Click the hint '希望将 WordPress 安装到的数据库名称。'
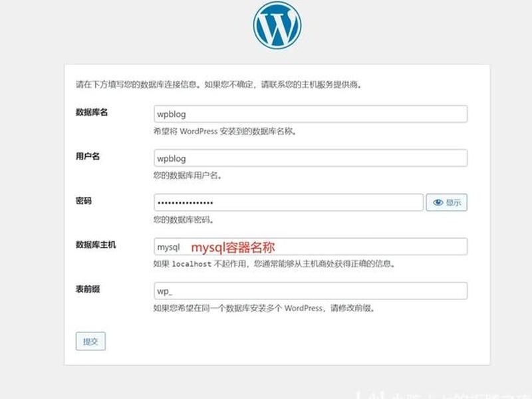The image size is (532, 399). (225, 131)
